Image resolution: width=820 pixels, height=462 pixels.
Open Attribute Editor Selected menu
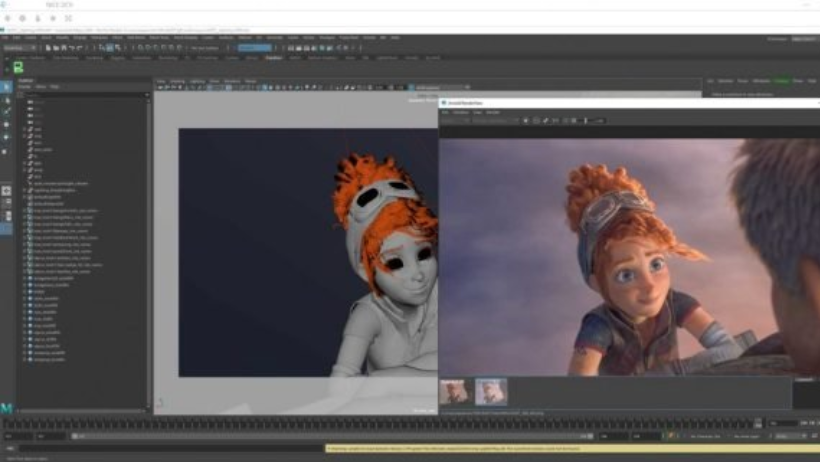pos(725,81)
